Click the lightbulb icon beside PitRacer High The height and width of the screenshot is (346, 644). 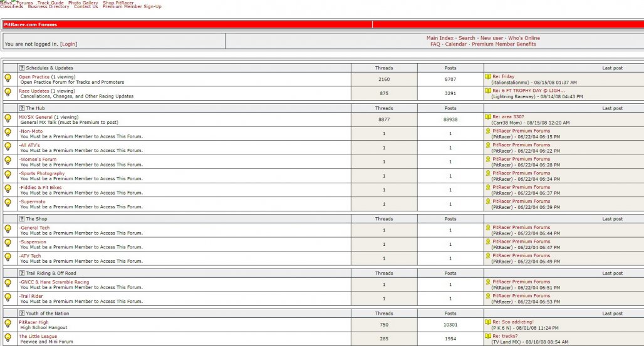(8, 323)
